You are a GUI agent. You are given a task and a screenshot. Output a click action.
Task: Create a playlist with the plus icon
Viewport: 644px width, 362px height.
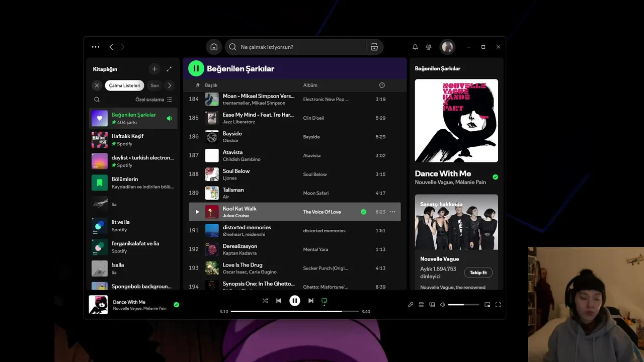point(154,69)
